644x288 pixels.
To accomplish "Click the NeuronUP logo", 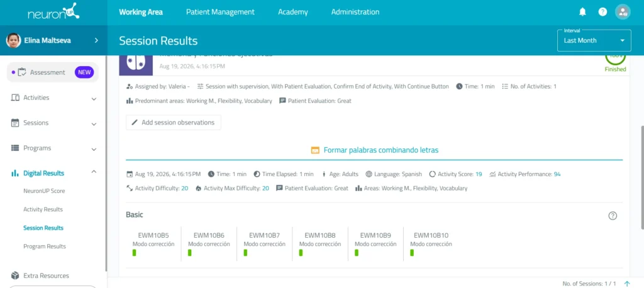I will tap(53, 12).
